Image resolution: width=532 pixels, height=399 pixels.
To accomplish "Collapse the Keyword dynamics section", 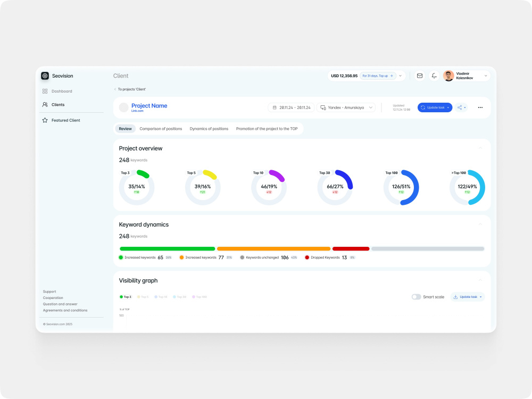I will click(x=480, y=225).
